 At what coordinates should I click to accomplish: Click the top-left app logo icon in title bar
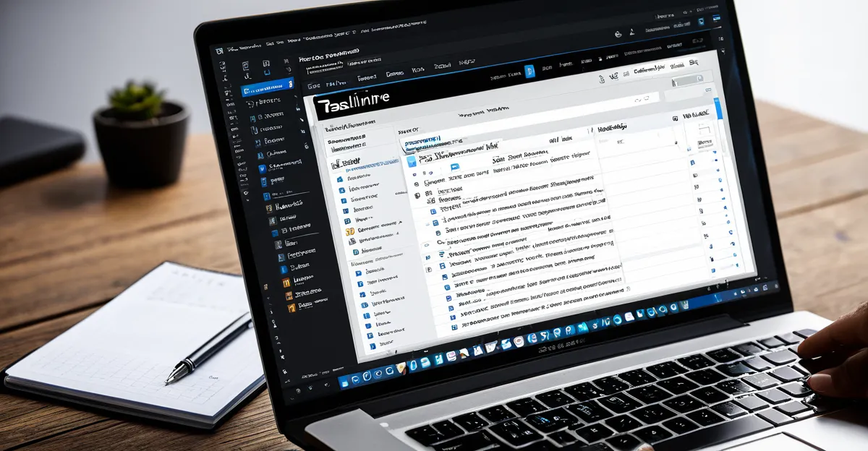(x=218, y=51)
